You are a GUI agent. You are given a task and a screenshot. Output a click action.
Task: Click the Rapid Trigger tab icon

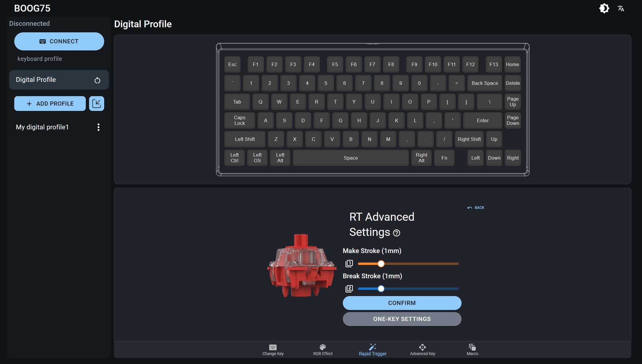pos(372,347)
